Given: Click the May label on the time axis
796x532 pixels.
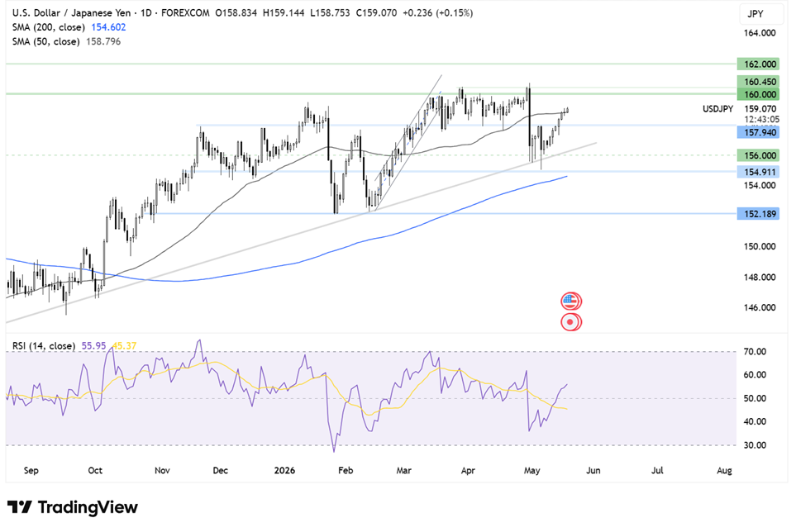Looking at the screenshot, I should click(x=531, y=471).
